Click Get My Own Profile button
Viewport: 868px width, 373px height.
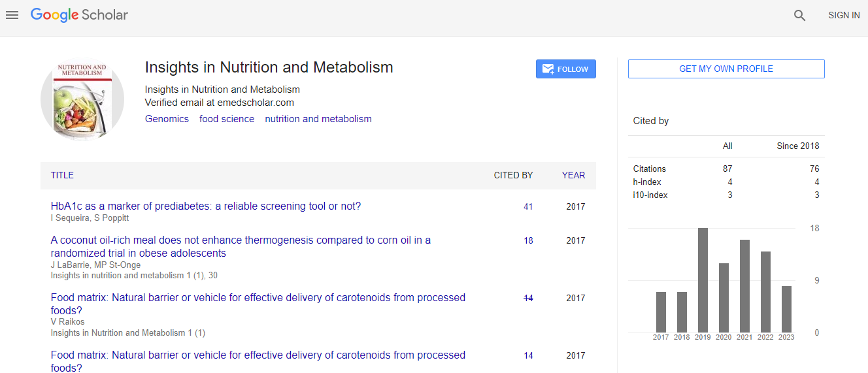click(726, 69)
